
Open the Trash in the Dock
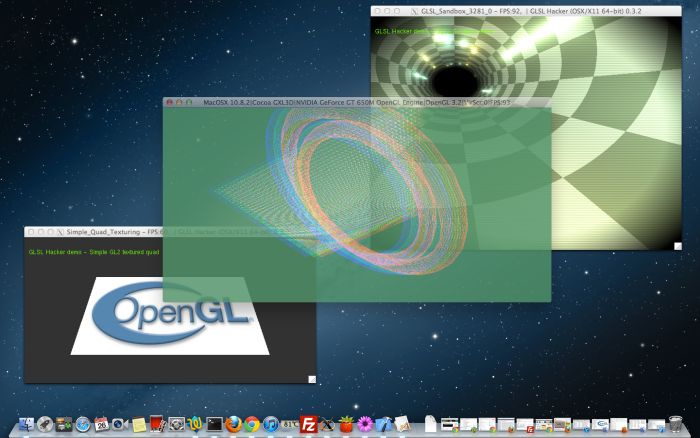[675, 424]
